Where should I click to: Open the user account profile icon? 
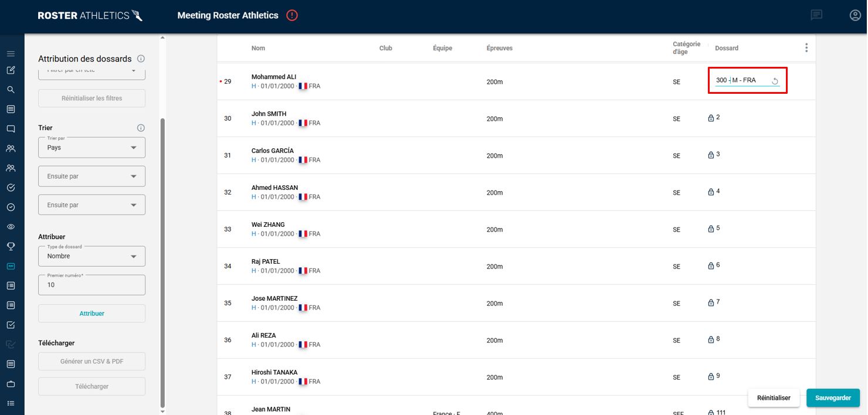point(855,15)
